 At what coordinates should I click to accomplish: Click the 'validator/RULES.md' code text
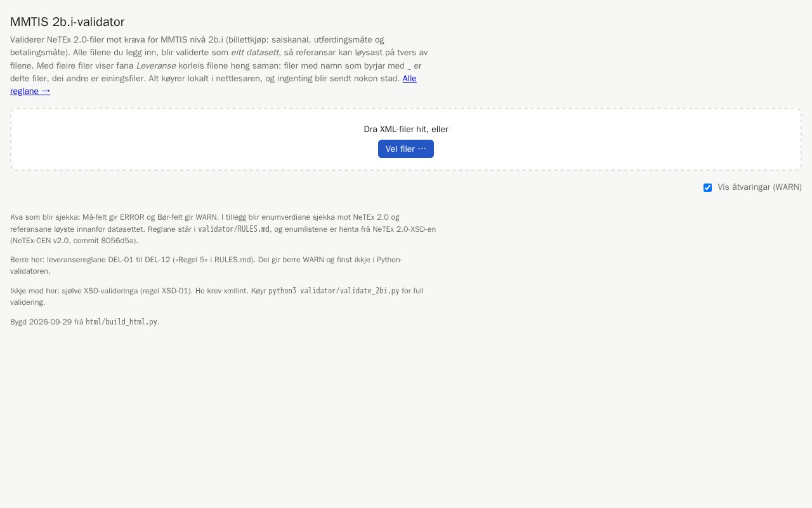pos(234,229)
